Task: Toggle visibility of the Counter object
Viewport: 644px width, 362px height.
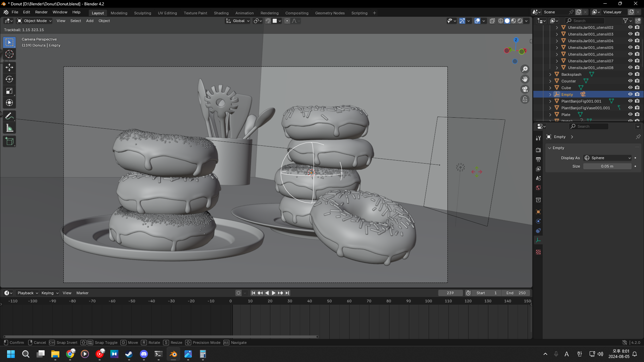Action: [x=630, y=81]
